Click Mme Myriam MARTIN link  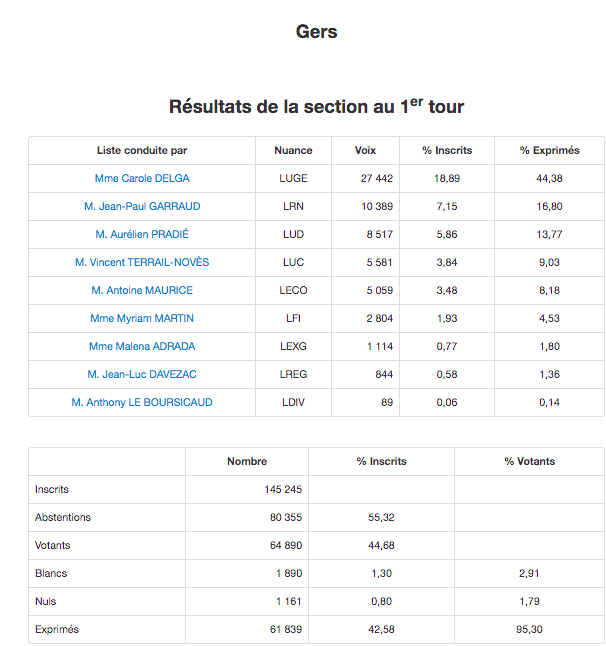tap(142, 319)
